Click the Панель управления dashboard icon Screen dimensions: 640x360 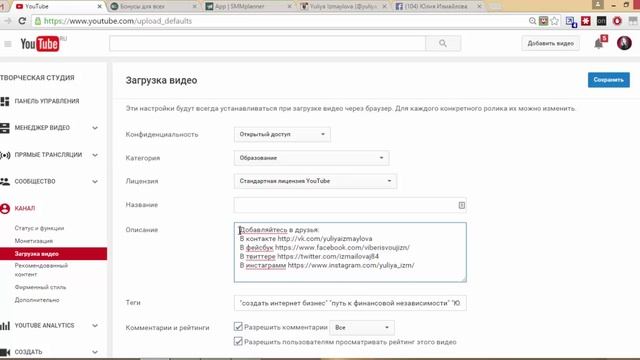pos(5,101)
